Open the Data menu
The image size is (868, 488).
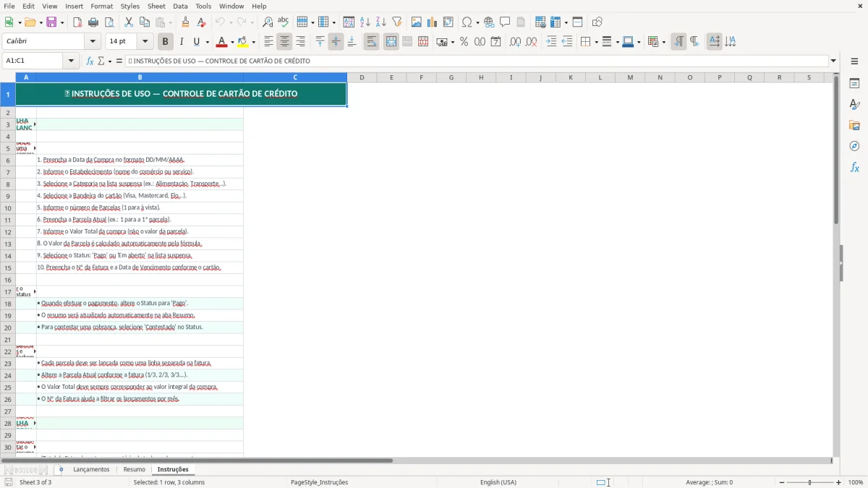[x=180, y=6]
